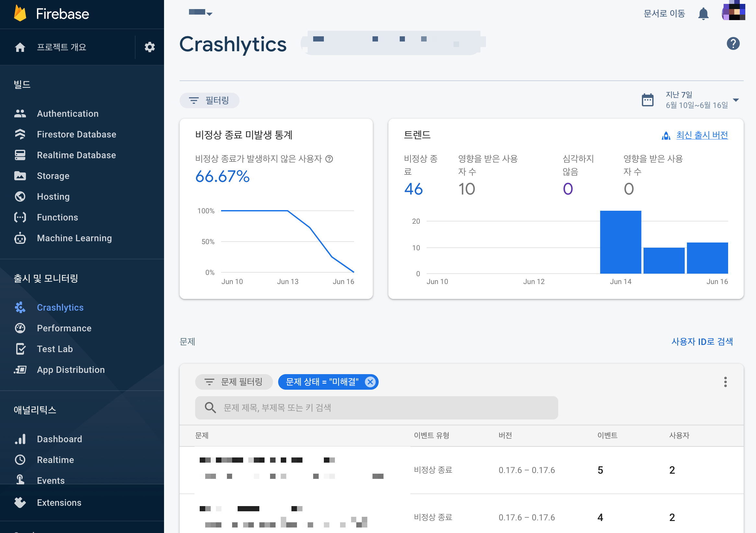The image size is (756, 533).
Task: Click the 심각하지 않음 count 0
Action: point(568,189)
